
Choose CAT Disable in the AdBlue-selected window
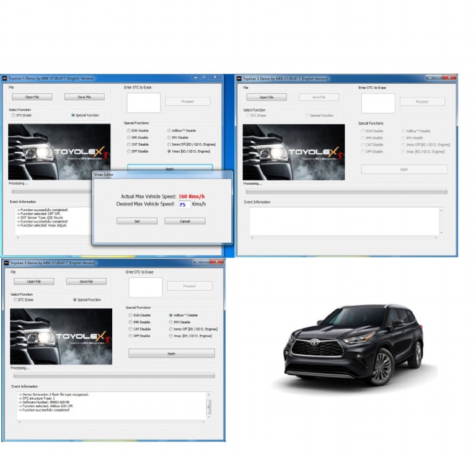click(139, 329)
